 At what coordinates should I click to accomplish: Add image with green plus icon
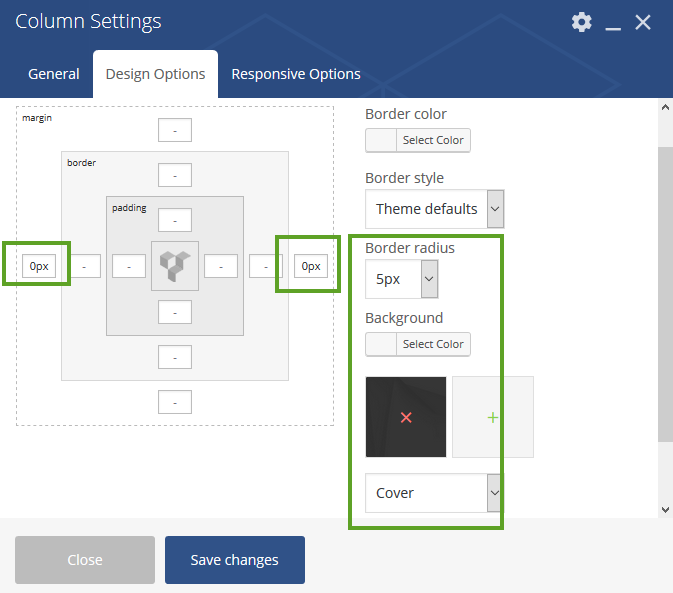pos(493,417)
